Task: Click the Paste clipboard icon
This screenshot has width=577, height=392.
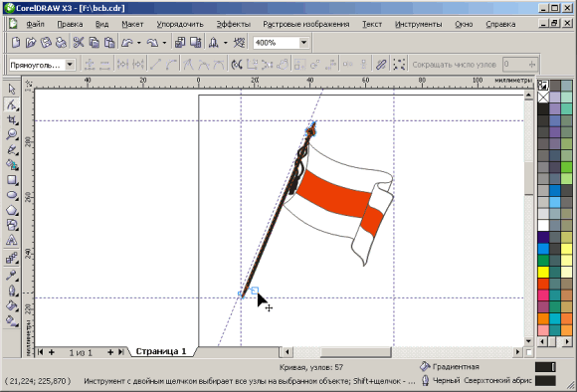Action: pyautogui.click(x=109, y=43)
